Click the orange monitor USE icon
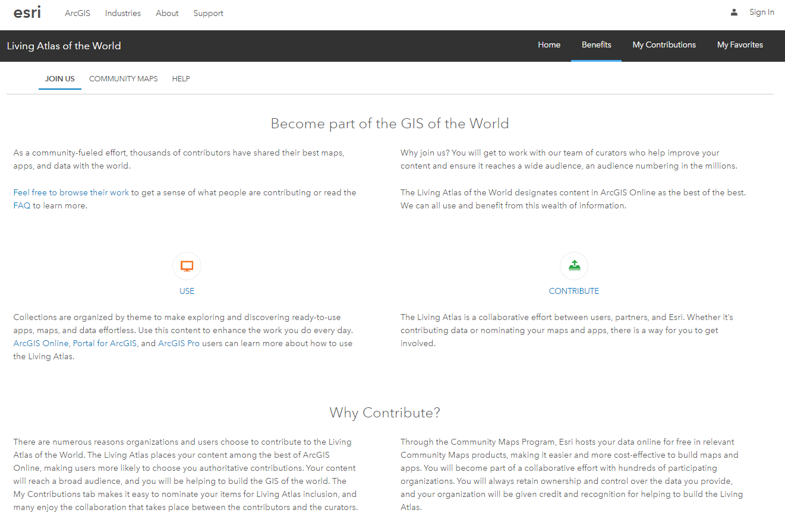785x532 pixels. coord(187,267)
